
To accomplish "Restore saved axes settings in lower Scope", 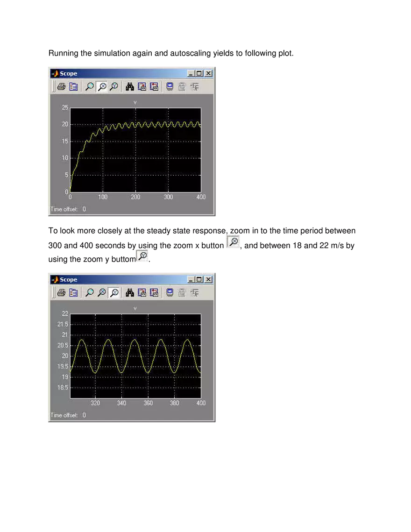I will tap(154, 293).
